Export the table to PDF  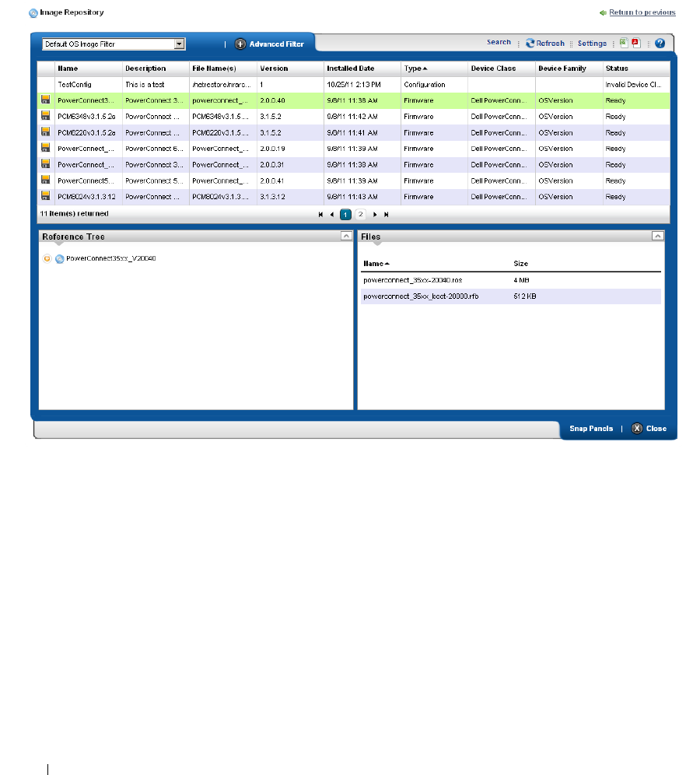[636, 43]
